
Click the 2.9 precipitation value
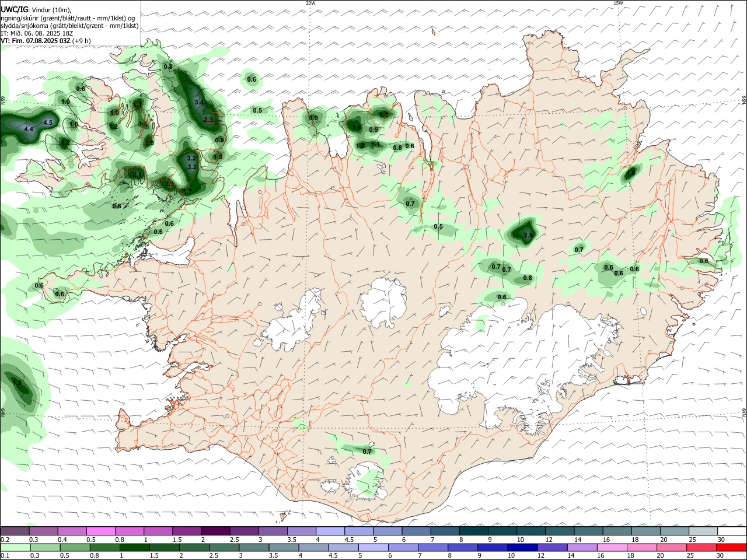click(529, 236)
